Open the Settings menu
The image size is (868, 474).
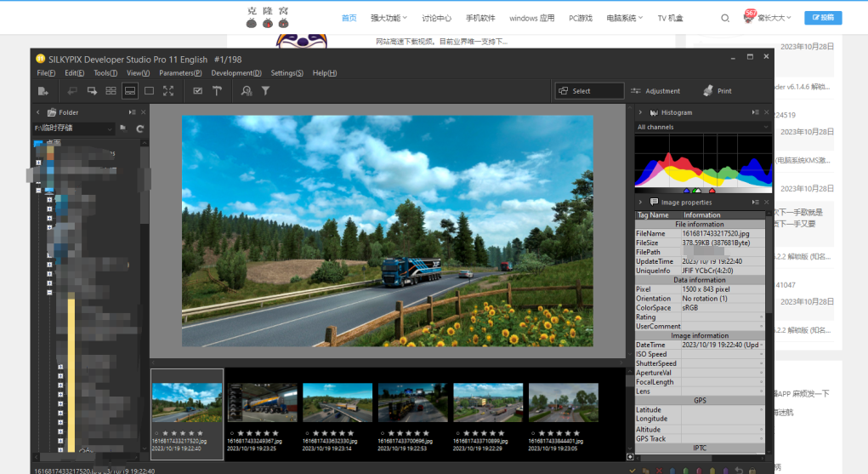(286, 73)
